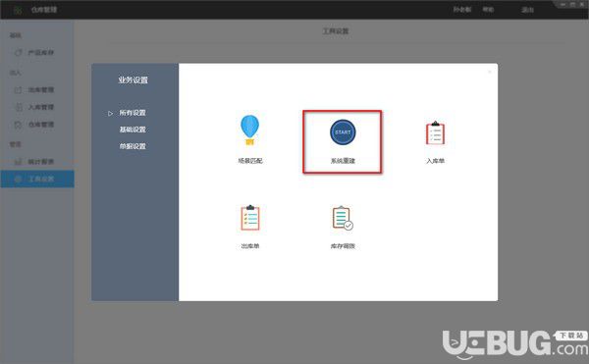Screen dimensions: 589x364
Task: Open the 库存调拨 clipboard checkmark icon
Action: pos(343,218)
